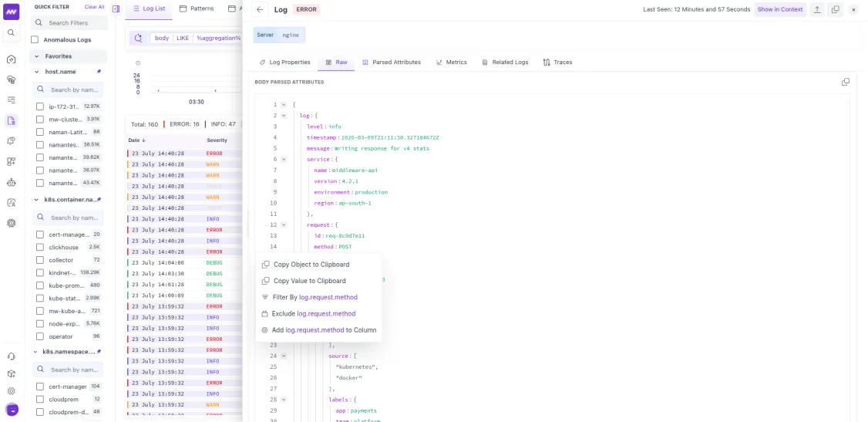Viewport: 868px width, 422px height.
Task: Collapse the service object at line 6
Action: click(x=284, y=159)
